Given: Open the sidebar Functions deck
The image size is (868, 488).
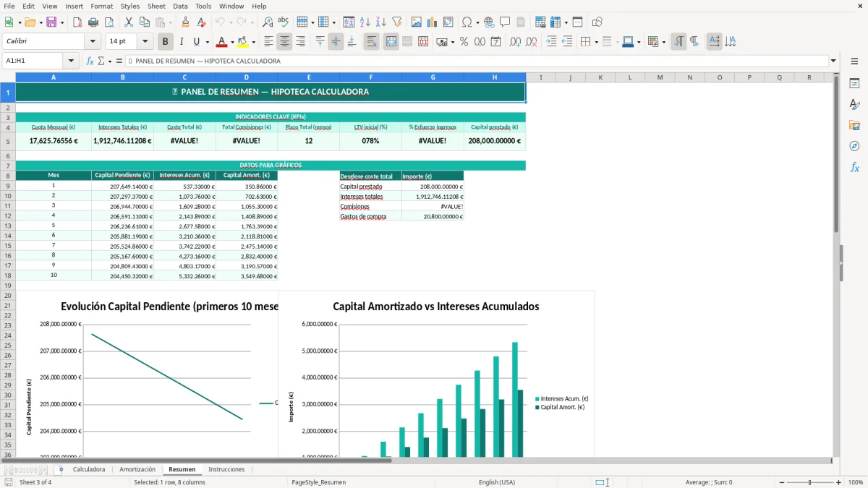Looking at the screenshot, I should point(854,167).
